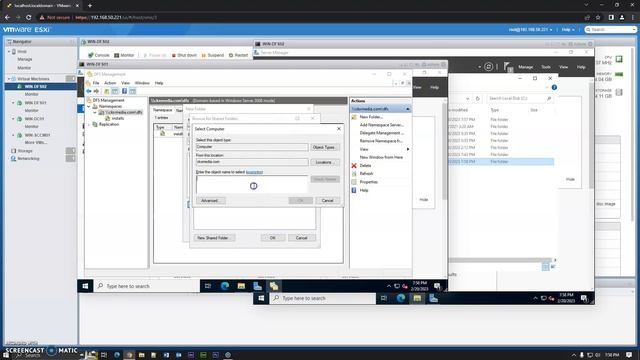Open Help menu in DFS Management
Image resolution: width=640 pixels, height=360 pixels.
click(159, 83)
